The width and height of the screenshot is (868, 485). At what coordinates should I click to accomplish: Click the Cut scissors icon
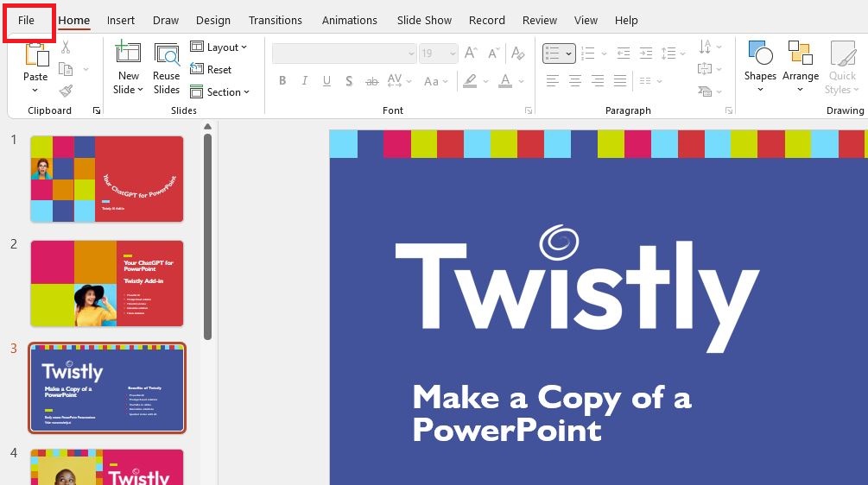pos(66,47)
